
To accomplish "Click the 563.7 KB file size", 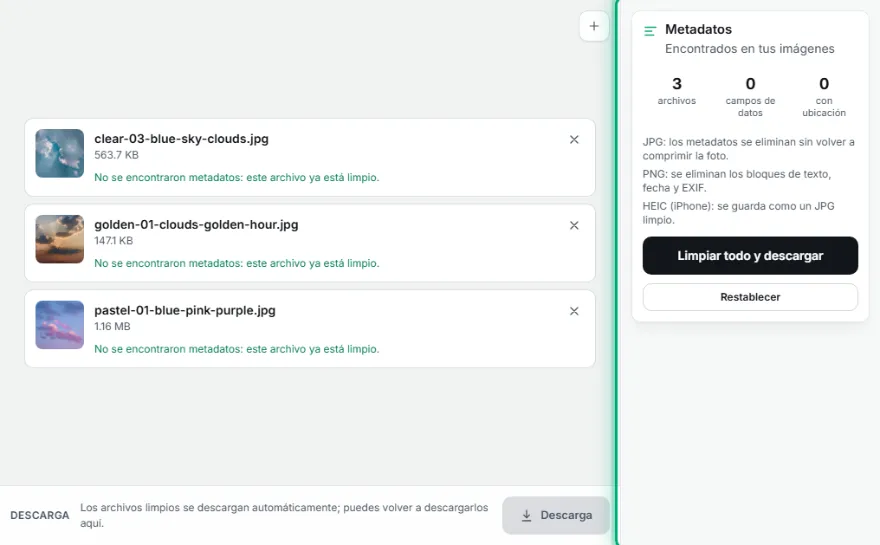I will (x=116, y=155).
